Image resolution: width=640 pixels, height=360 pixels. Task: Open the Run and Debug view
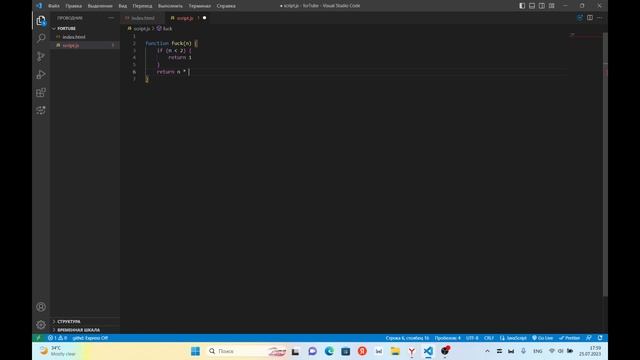coord(41,74)
